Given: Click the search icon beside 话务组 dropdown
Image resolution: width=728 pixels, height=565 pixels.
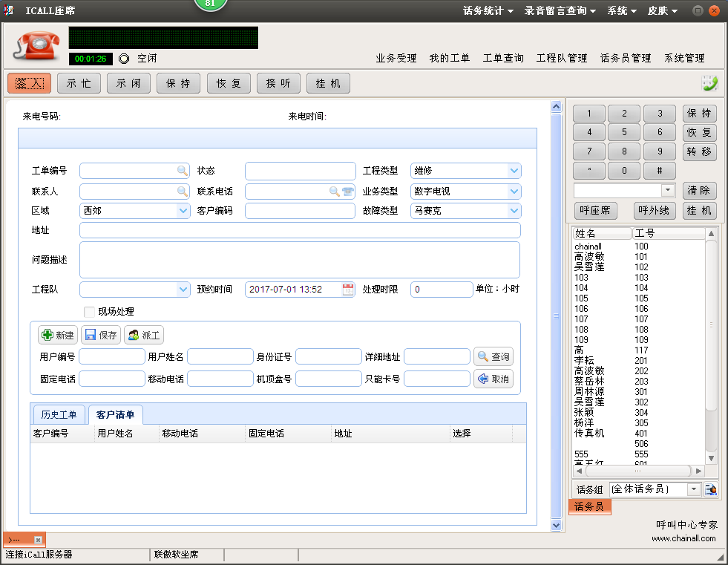Looking at the screenshot, I should pos(711,489).
